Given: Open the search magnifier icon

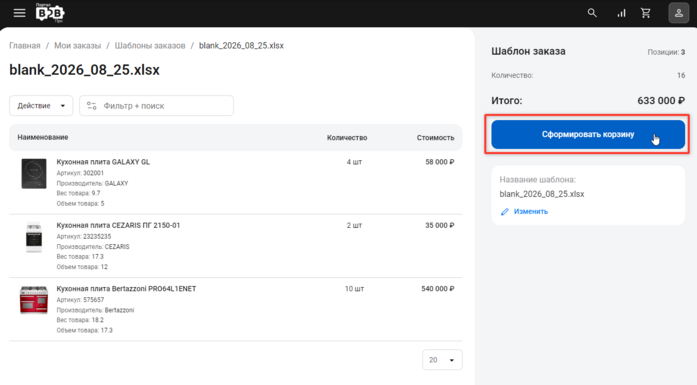Looking at the screenshot, I should click(592, 13).
